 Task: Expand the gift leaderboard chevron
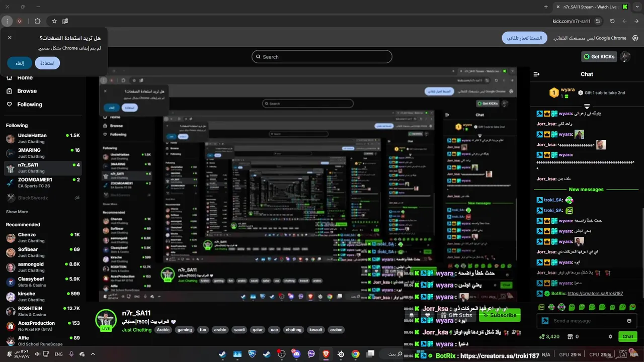pos(587,106)
